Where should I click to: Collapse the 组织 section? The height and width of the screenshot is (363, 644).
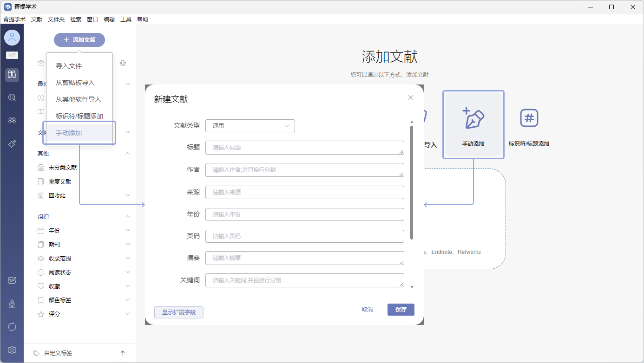point(128,216)
